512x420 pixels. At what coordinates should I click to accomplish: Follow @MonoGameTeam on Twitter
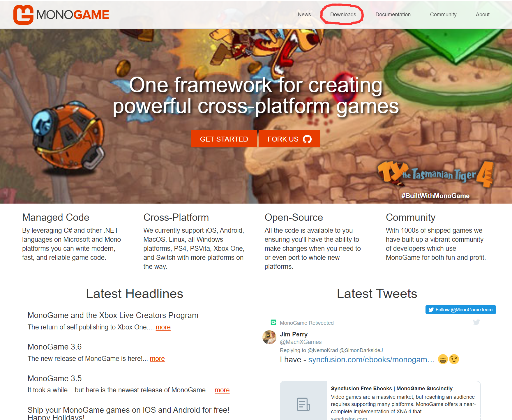coord(460,310)
